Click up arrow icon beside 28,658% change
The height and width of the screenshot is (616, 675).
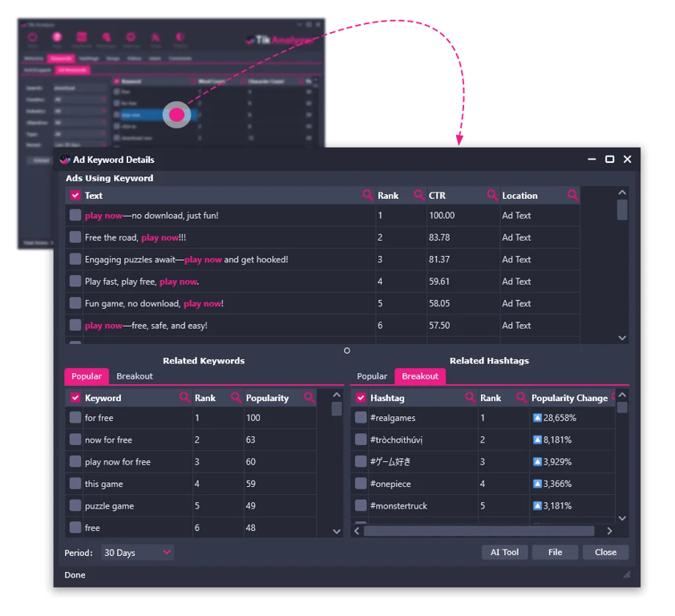(x=537, y=417)
